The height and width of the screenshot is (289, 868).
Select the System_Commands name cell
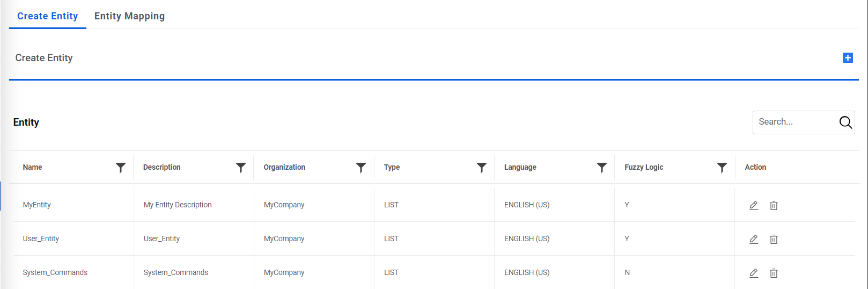click(x=55, y=273)
